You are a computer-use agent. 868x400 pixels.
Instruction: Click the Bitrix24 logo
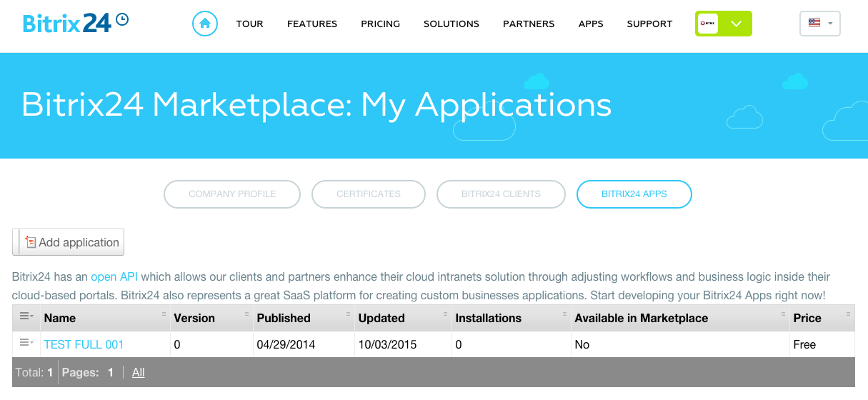pos(76,23)
